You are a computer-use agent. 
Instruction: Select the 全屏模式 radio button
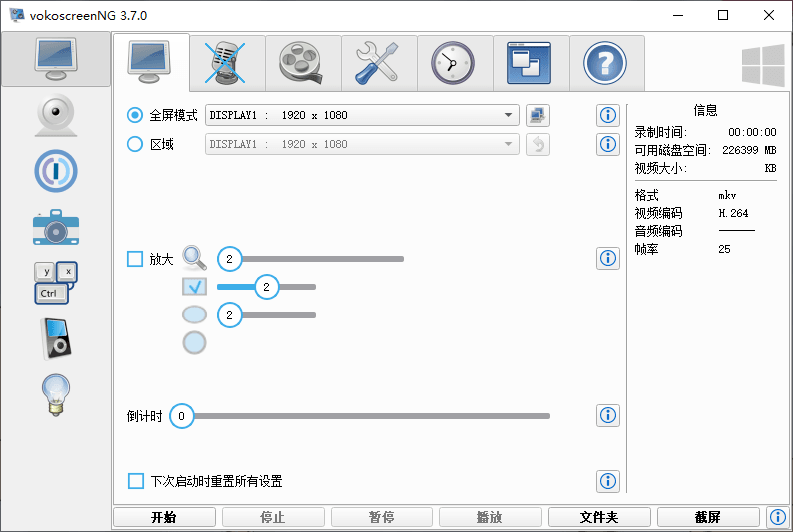click(x=135, y=115)
